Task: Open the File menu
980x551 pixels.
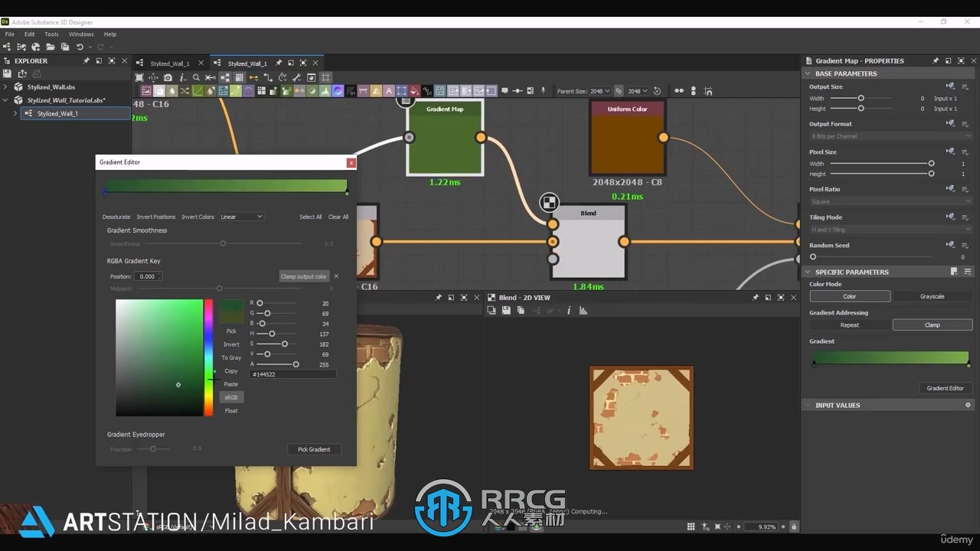Action: pos(10,34)
